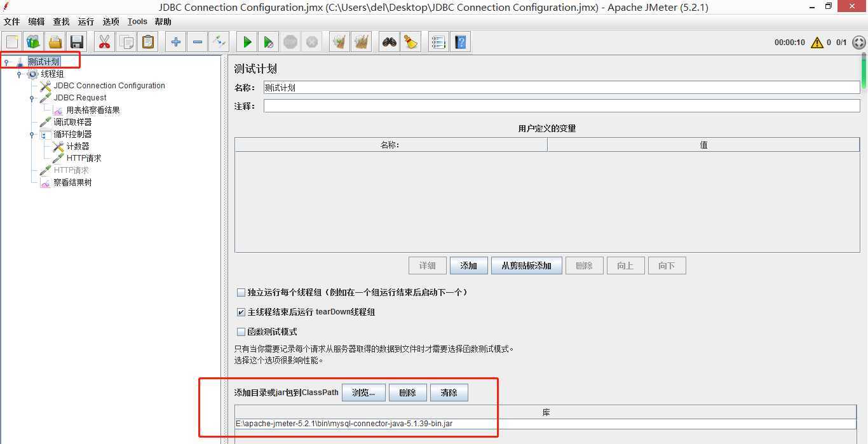Open the 运行 menu
The image size is (868, 444).
[x=86, y=22]
